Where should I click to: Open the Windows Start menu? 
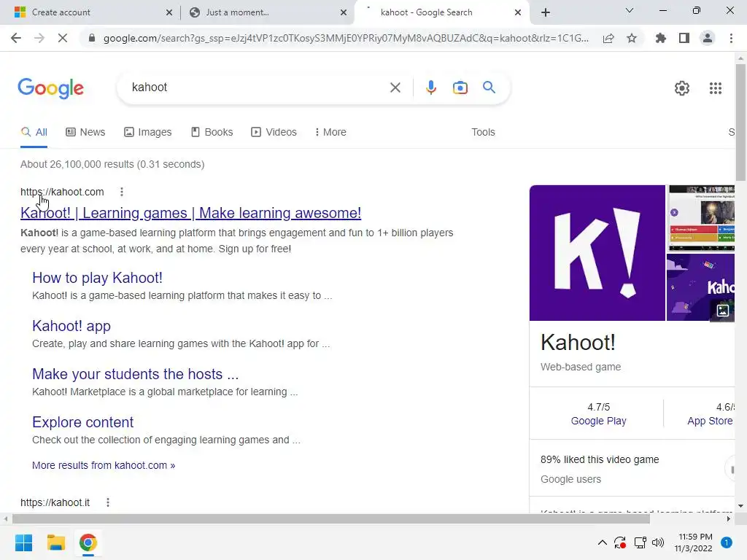[24, 542]
